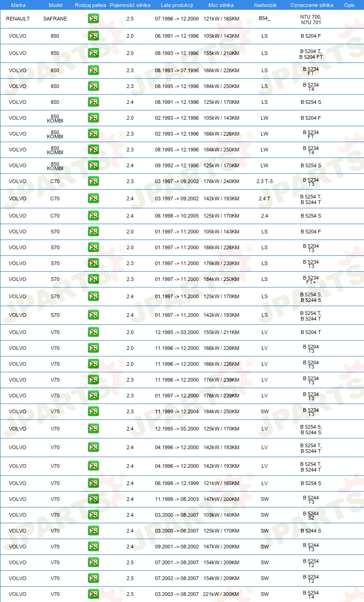Click fuel icon for 850 KOMBI 184kW / 250KM row
This screenshot has height=602, width=364.
[93, 150]
